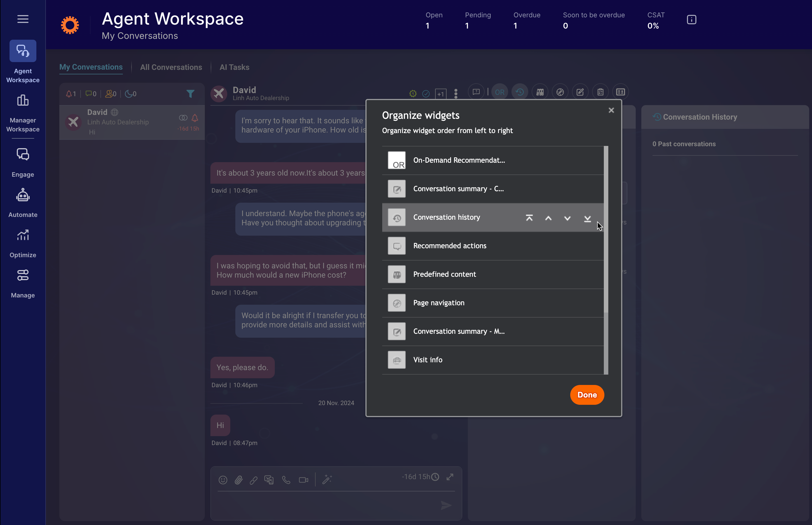Click the OR recommendation toolbar icon
The height and width of the screenshot is (525, 812).
[x=499, y=92]
